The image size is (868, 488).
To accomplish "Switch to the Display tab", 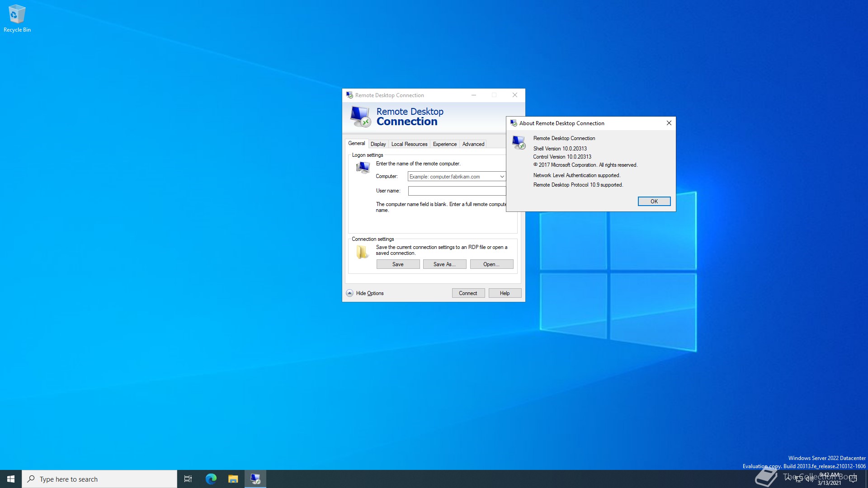I will pyautogui.click(x=378, y=144).
